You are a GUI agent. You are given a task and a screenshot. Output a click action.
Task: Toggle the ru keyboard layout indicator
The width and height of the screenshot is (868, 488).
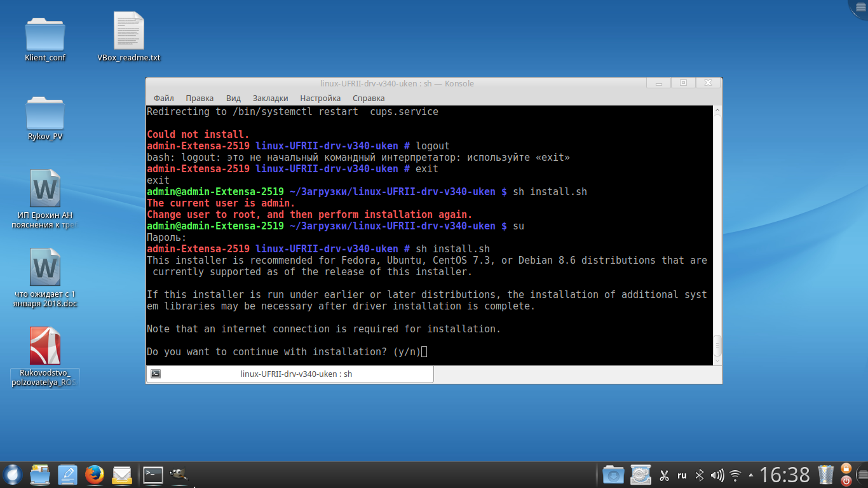tap(682, 475)
